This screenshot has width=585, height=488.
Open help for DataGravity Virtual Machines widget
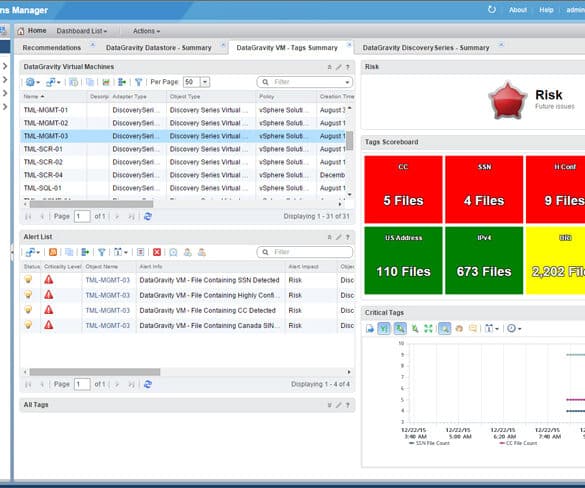point(347,67)
